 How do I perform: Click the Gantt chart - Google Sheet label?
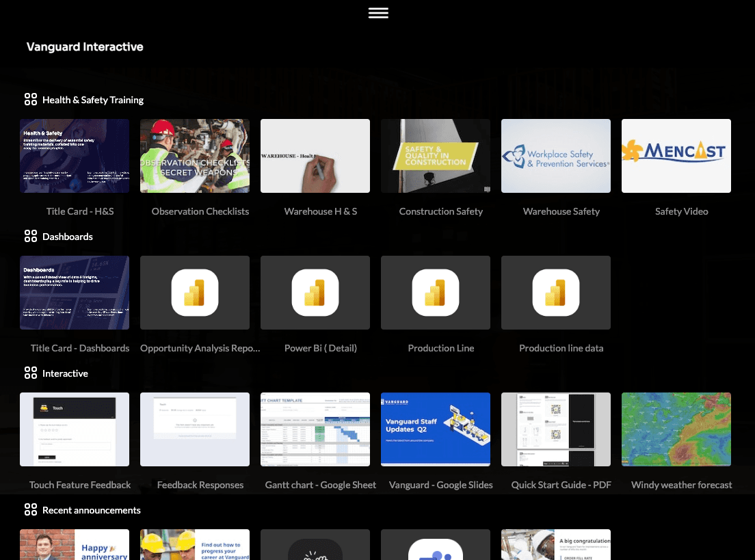(x=321, y=485)
